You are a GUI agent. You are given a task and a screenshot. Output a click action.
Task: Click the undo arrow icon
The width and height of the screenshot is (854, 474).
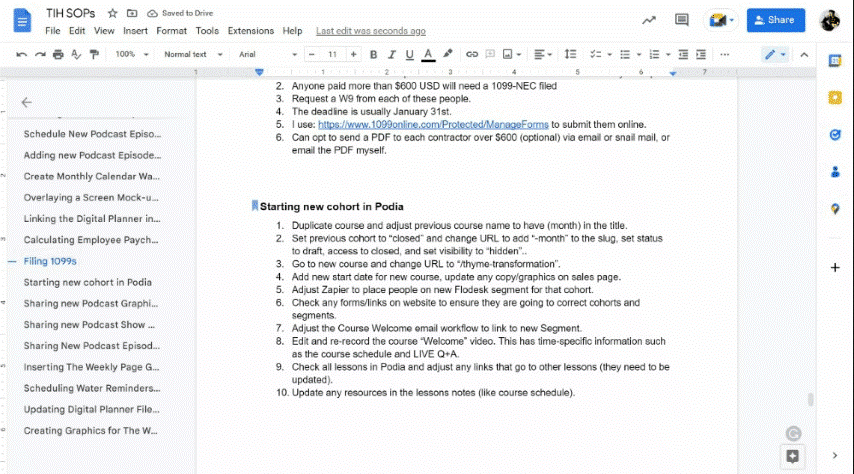click(22, 54)
